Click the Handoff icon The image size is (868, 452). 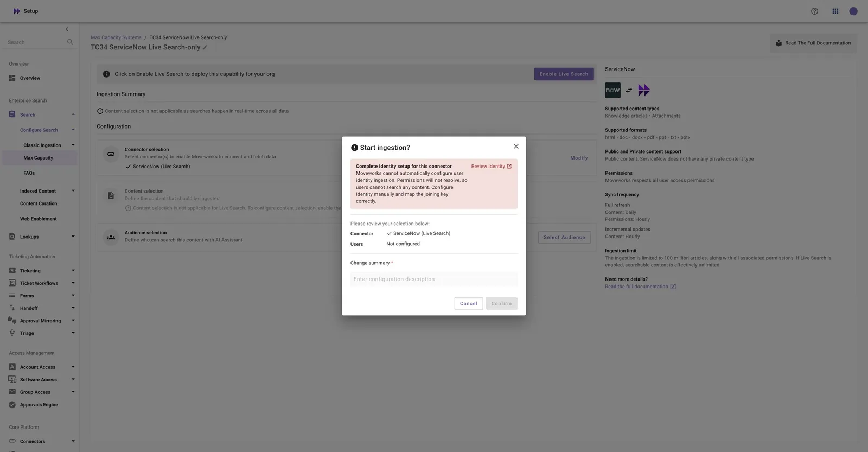12,308
